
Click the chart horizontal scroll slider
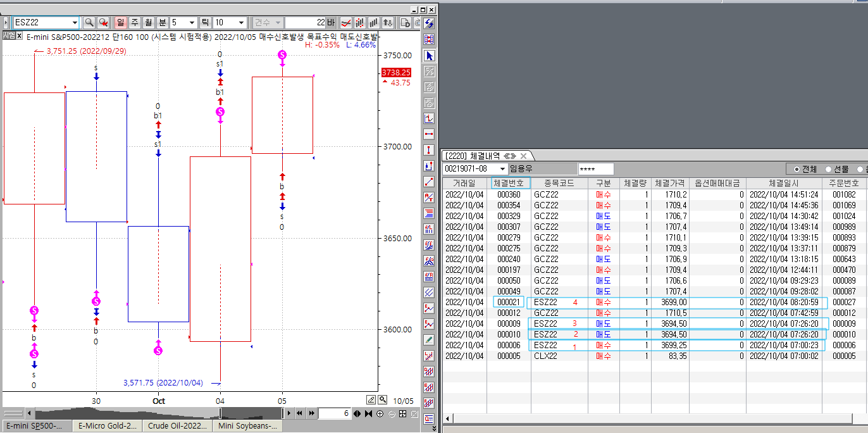click(220, 413)
